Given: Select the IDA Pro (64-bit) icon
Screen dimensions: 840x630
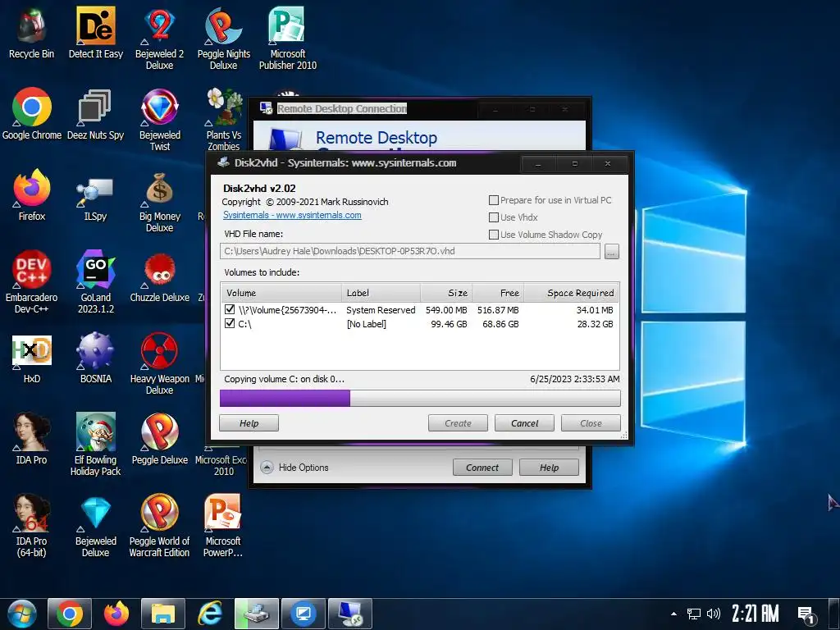Looking at the screenshot, I should coord(32,525).
